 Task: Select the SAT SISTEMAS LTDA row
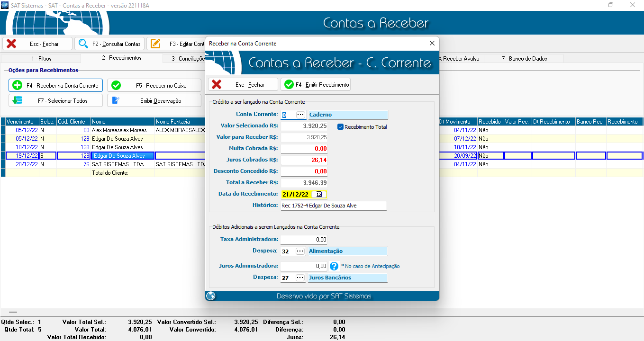point(122,164)
